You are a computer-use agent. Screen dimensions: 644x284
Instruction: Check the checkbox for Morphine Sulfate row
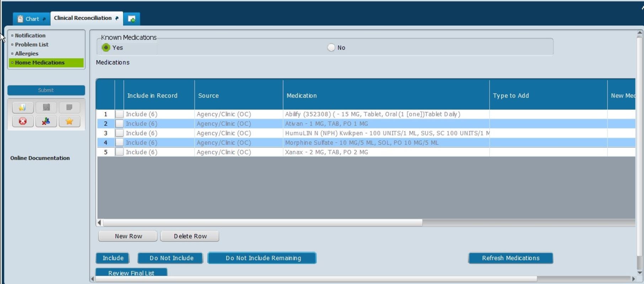point(119,143)
